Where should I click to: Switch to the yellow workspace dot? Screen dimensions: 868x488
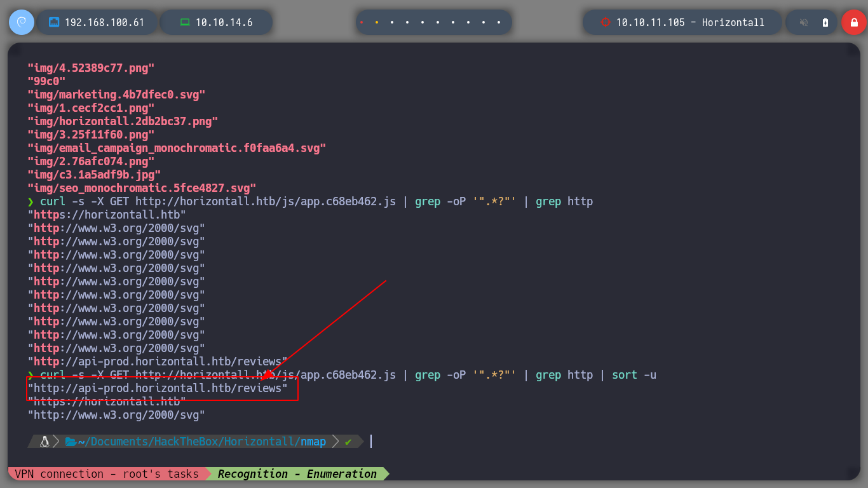pyautogui.click(x=377, y=22)
